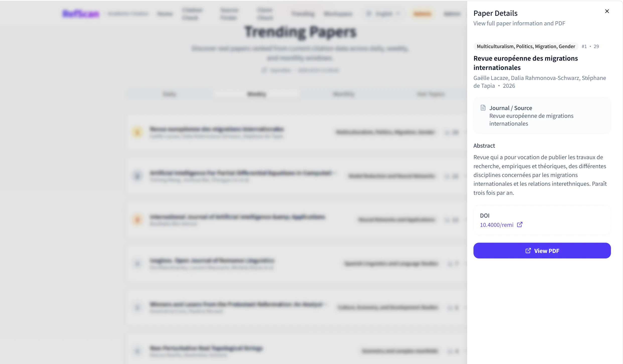Viewport: 623px width, 364px height.
Task: Click the refresh icon under the Trending Papers subtitle
Action: tap(264, 70)
